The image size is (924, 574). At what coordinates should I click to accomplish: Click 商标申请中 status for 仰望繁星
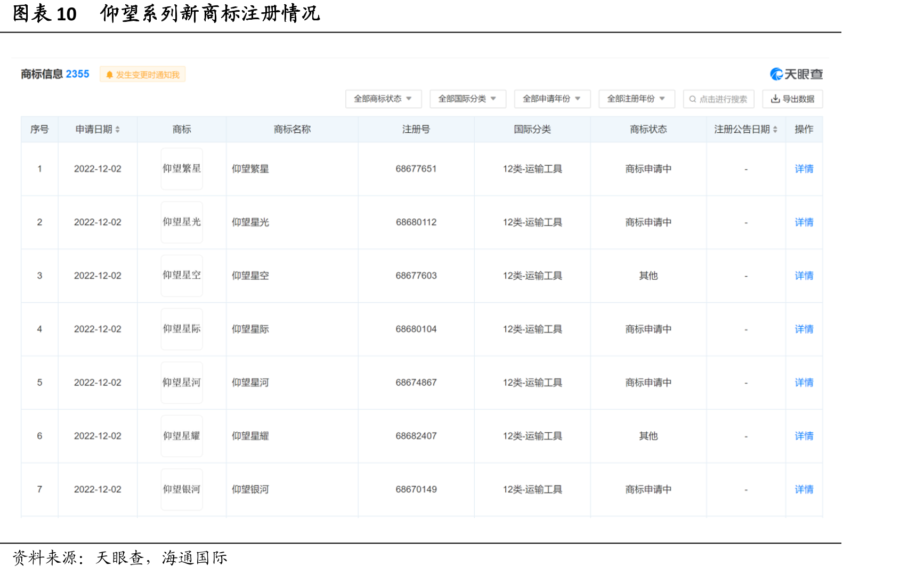click(649, 169)
